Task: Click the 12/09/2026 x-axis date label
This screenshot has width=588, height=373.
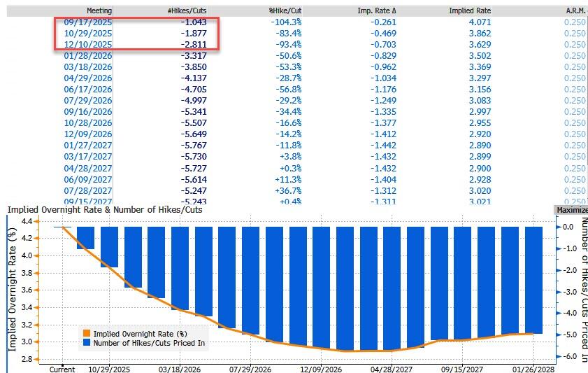Action: pyautogui.click(x=322, y=368)
